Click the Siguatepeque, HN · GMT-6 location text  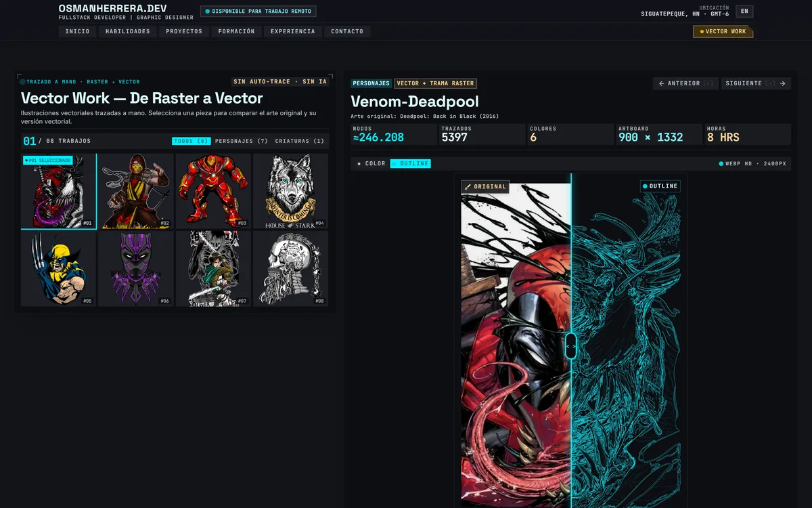(x=685, y=14)
